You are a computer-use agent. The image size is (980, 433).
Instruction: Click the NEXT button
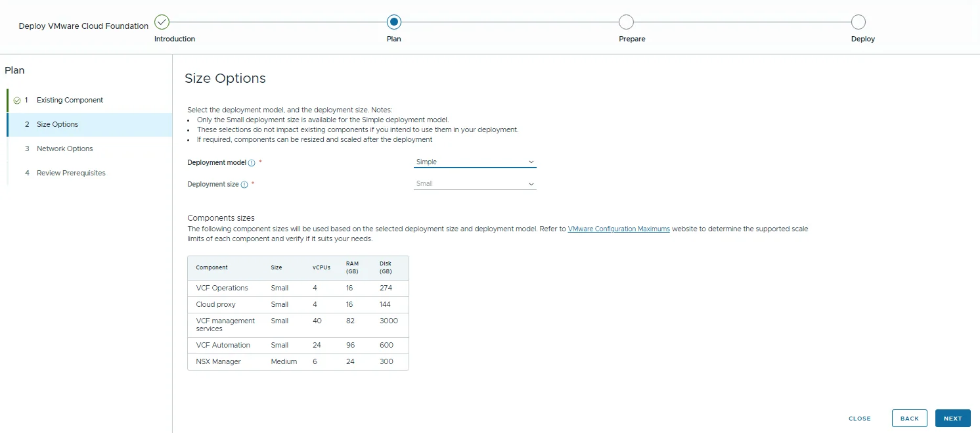952,419
